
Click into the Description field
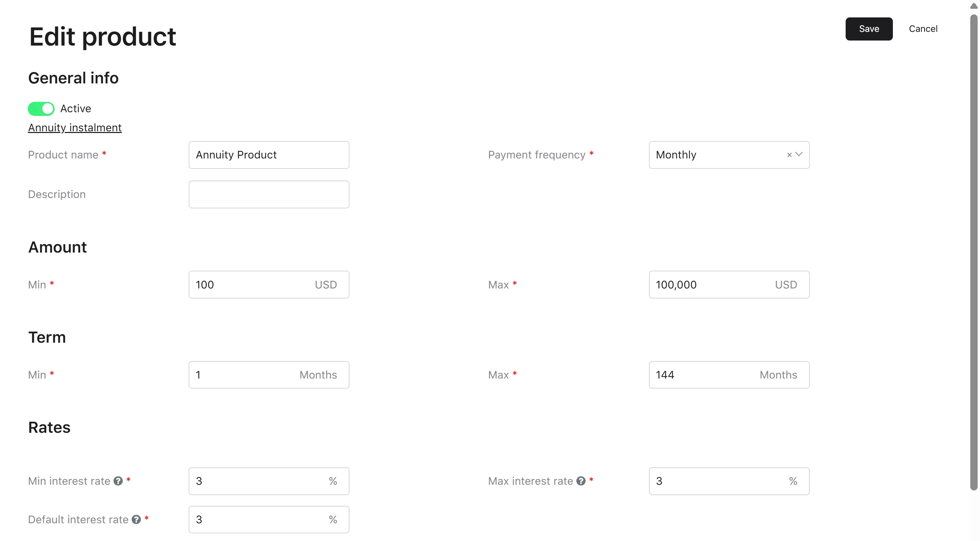pyautogui.click(x=269, y=194)
